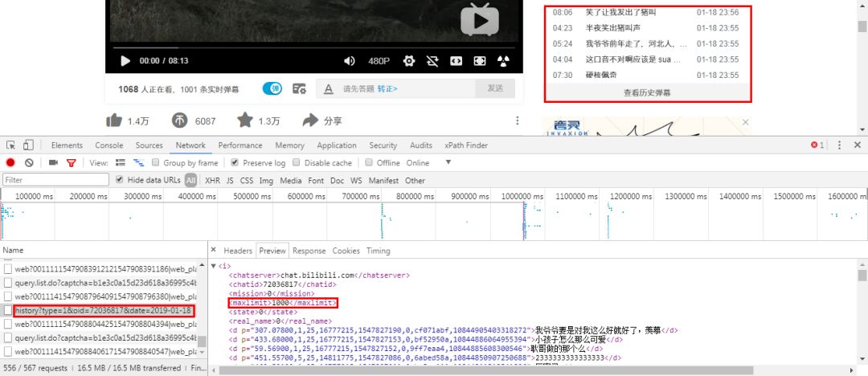The image size is (868, 376).
Task: Click the video player settings gear
Action: tap(408, 61)
